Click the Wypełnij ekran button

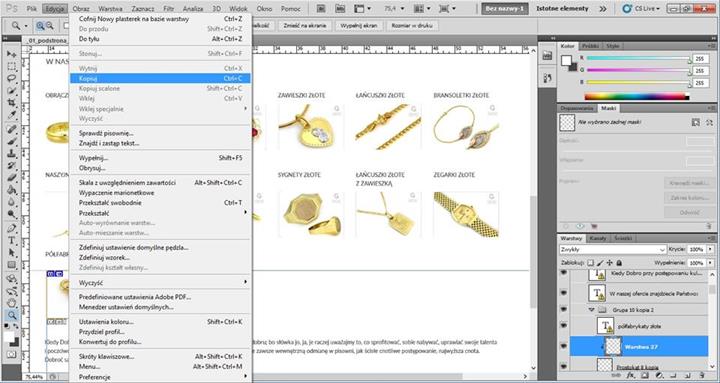pos(359,26)
